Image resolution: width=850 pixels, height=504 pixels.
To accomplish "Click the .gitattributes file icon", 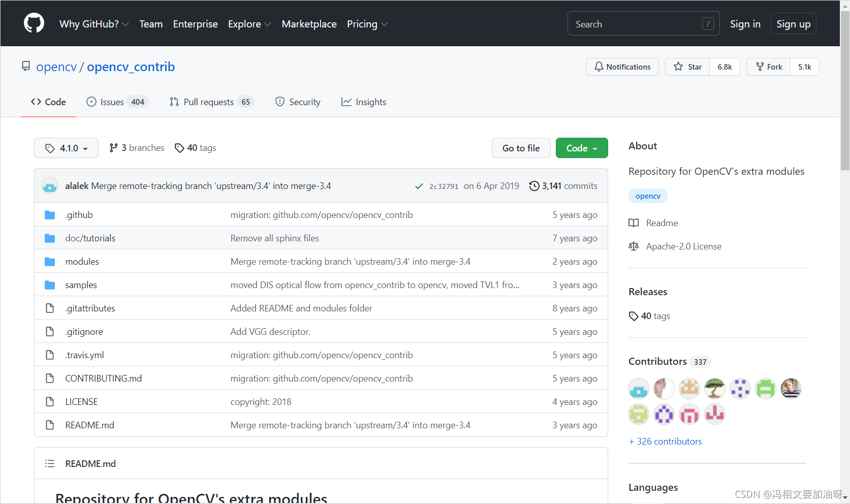I will click(x=50, y=308).
